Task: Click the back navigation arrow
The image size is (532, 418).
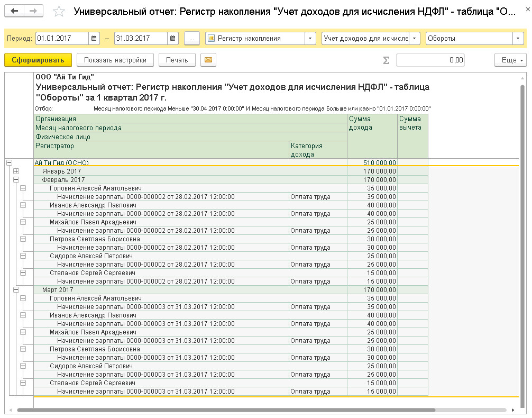Action: 14,11
